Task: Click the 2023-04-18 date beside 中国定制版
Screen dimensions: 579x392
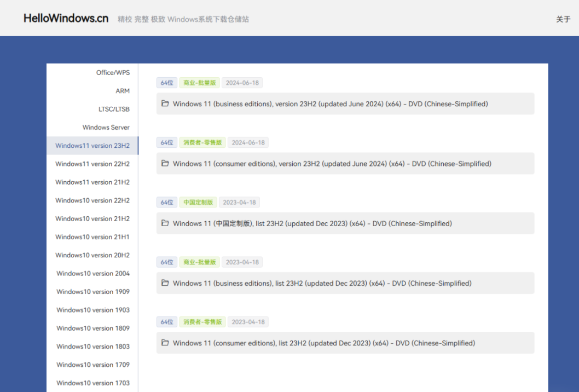Action: (x=239, y=203)
